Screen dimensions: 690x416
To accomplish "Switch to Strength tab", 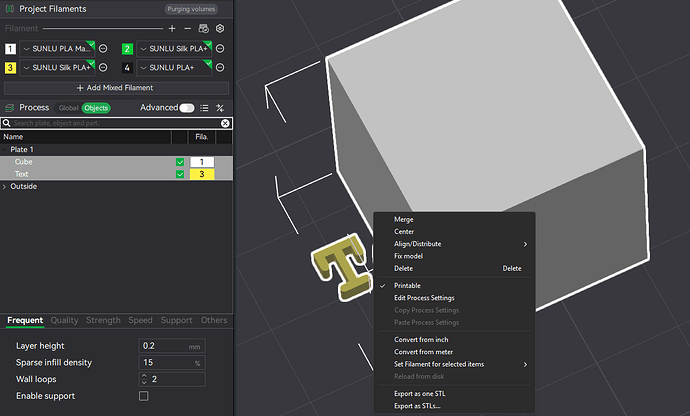I will [103, 320].
